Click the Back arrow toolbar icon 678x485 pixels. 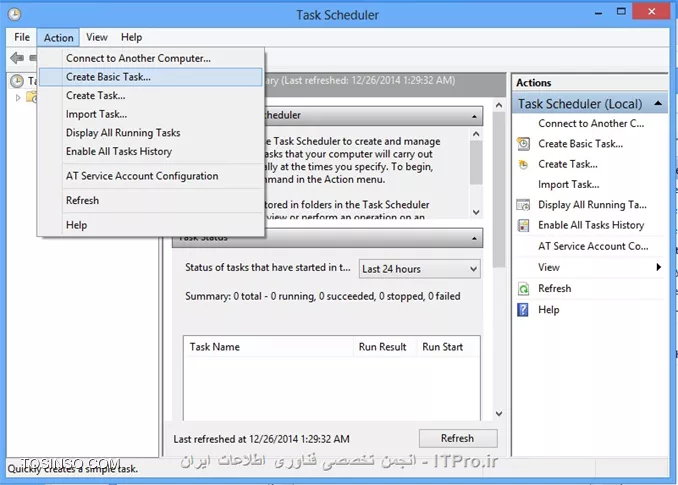coord(16,57)
